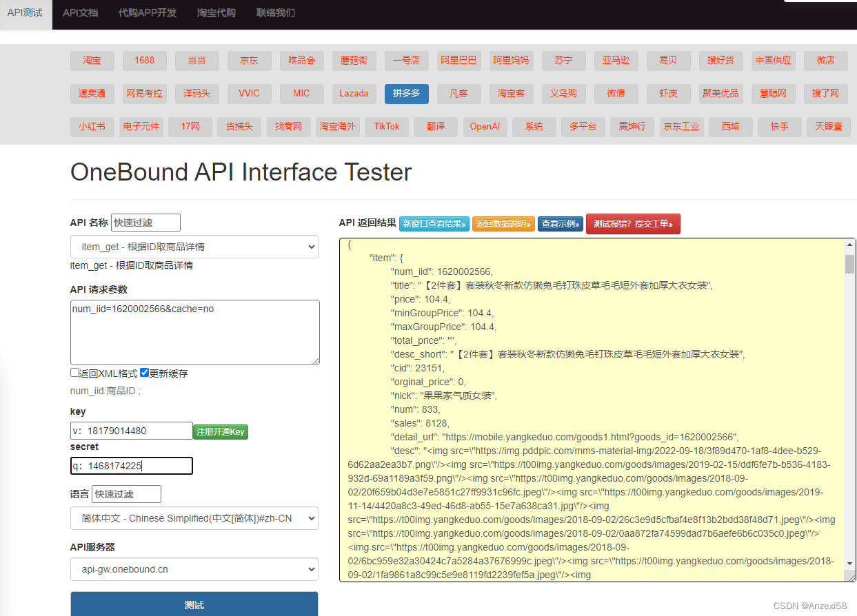Open the 淘宝代购 menu item

(x=216, y=13)
